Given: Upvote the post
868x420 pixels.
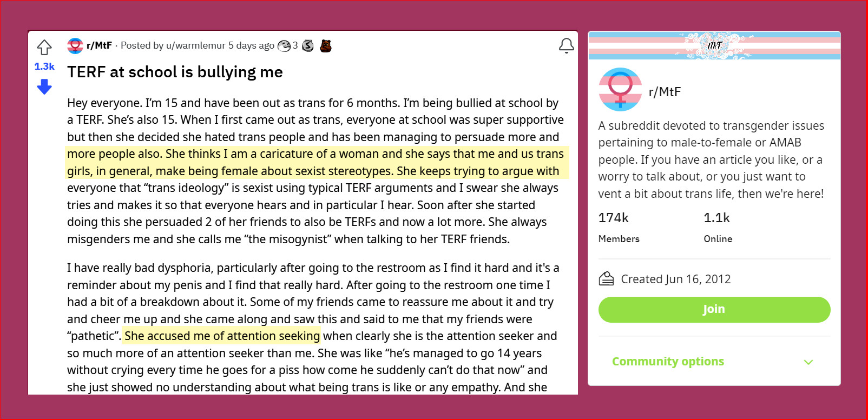Looking at the screenshot, I should pos(44,48).
